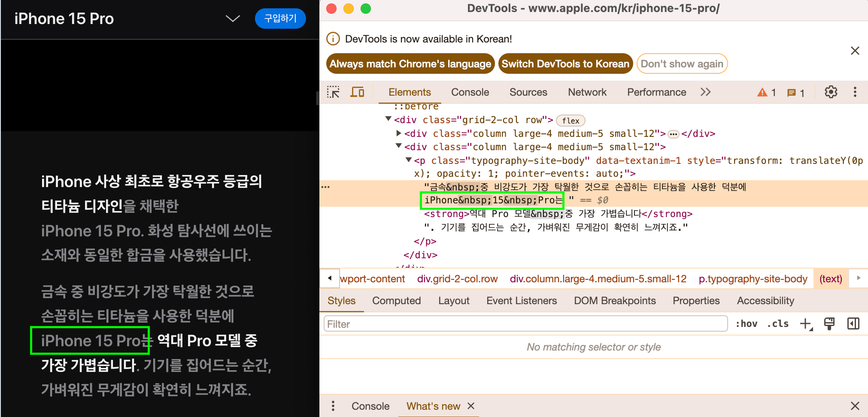Viewport: 868px width, 417px height.
Task: Close the Korean language notification bar
Action: [x=855, y=51]
